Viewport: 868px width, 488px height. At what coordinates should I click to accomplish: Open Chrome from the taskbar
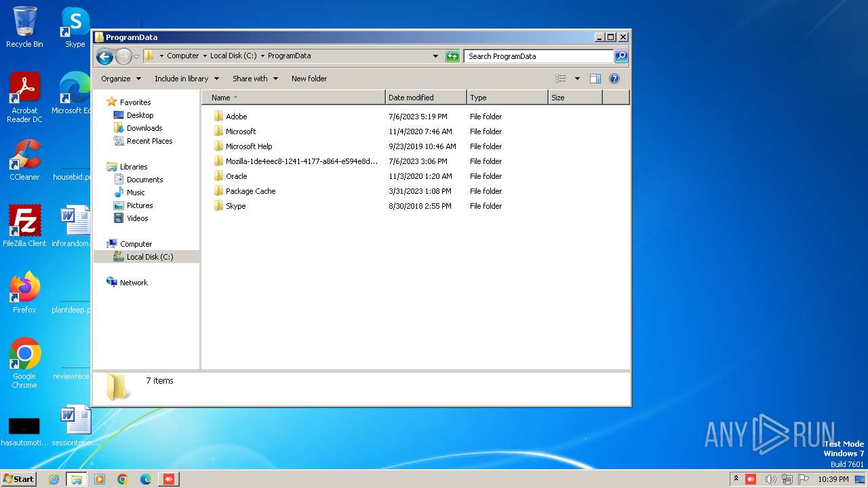(123, 479)
